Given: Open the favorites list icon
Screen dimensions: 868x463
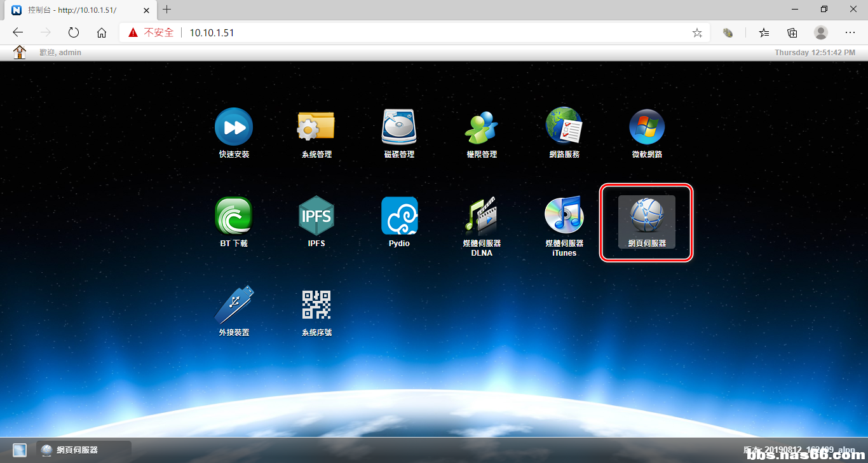Looking at the screenshot, I should pyautogui.click(x=764, y=32).
